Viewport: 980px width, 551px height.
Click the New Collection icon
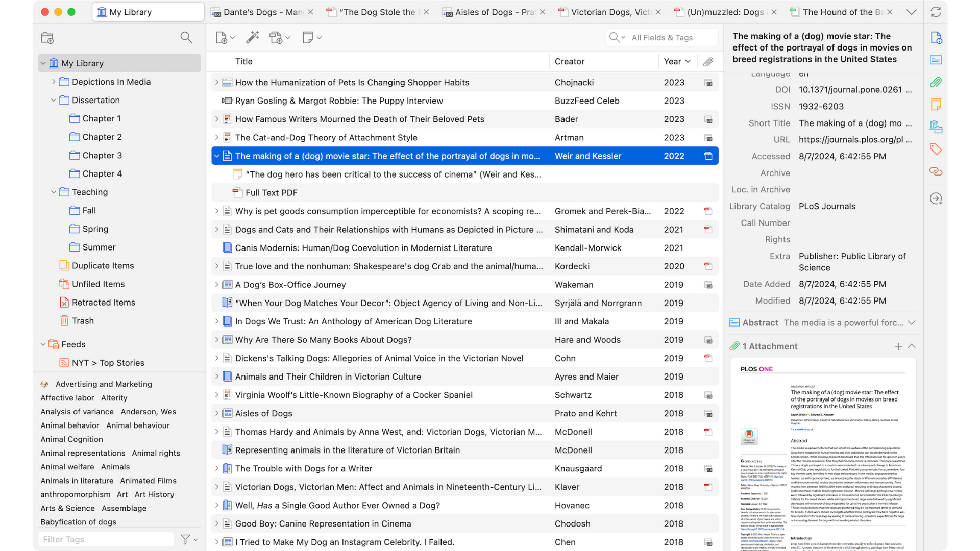(47, 38)
